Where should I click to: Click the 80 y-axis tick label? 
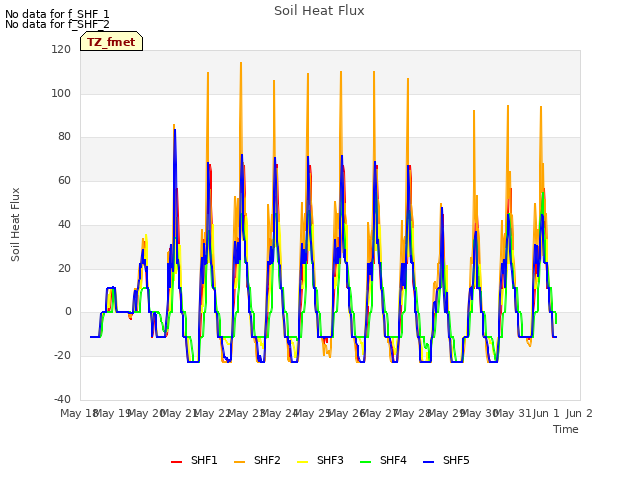click(x=64, y=137)
